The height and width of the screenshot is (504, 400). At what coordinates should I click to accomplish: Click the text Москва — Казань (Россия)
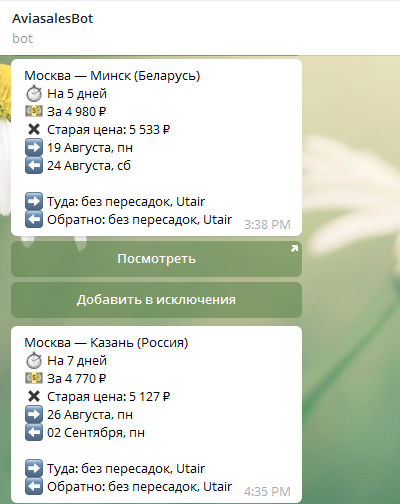106,343
